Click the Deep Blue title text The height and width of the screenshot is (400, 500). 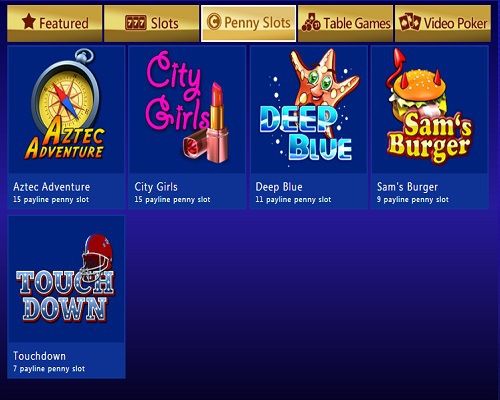click(x=279, y=187)
